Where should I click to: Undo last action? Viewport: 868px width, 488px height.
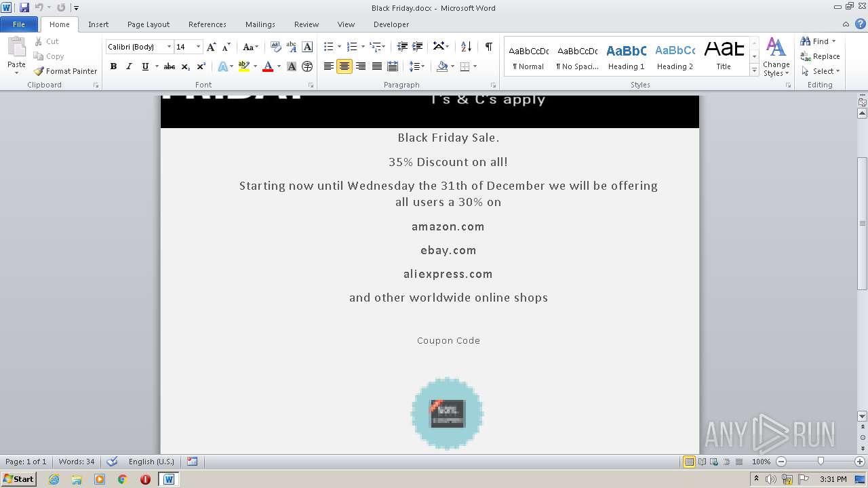39,7
